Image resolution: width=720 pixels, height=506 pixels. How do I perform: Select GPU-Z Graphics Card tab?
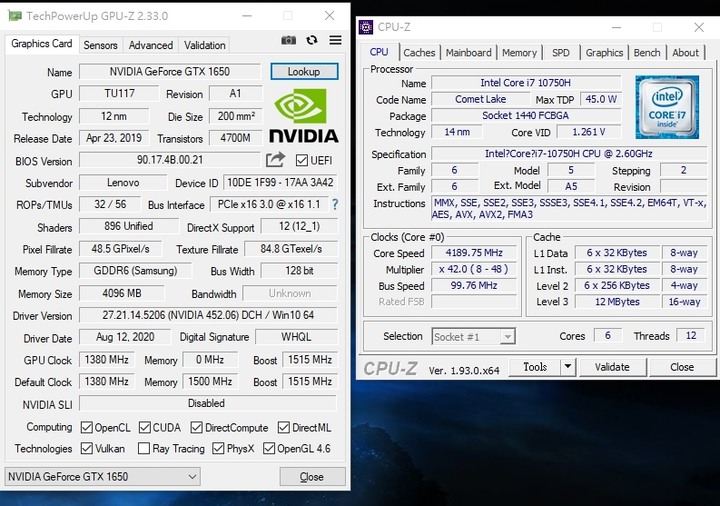point(42,44)
